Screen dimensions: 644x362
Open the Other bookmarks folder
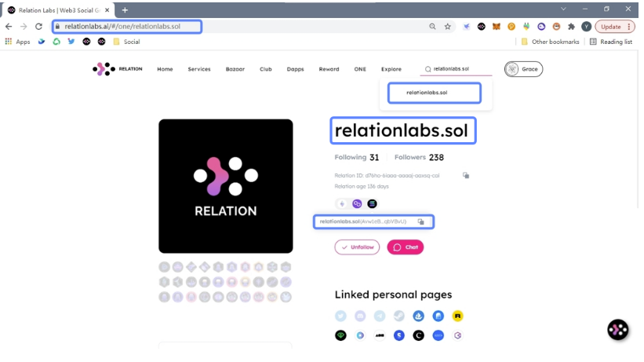pos(550,42)
